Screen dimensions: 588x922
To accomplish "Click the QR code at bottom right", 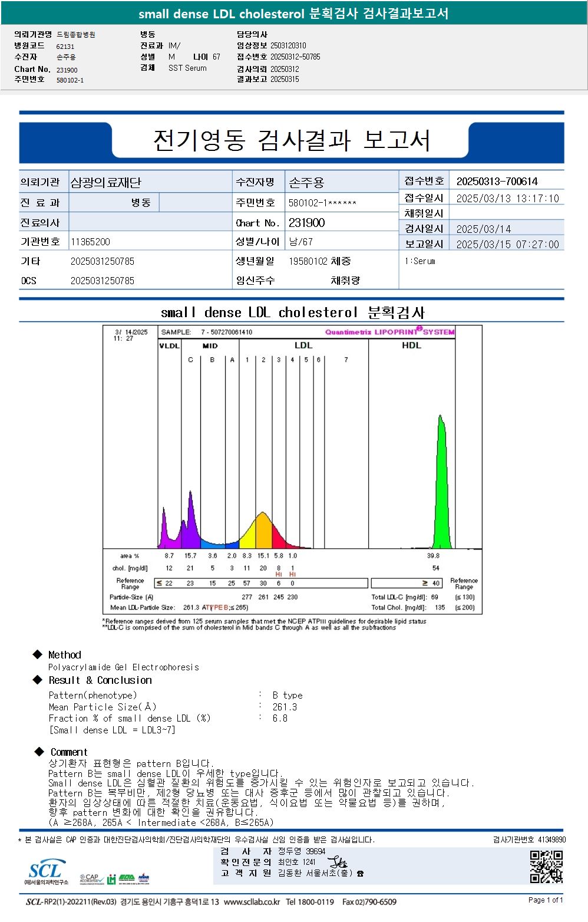I will pyautogui.click(x=546, y=867).
